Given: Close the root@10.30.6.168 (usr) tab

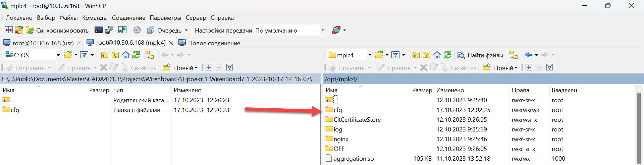Looking at the screenshot, I should point(79,43).
